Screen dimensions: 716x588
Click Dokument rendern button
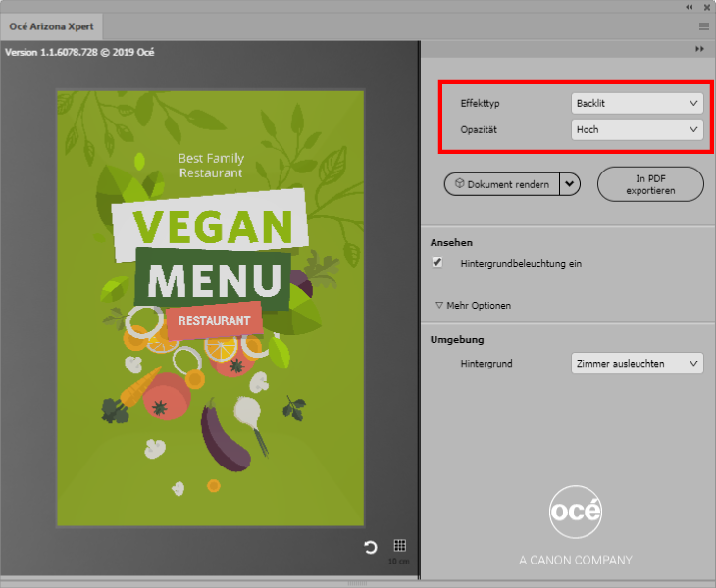(502, 184)
